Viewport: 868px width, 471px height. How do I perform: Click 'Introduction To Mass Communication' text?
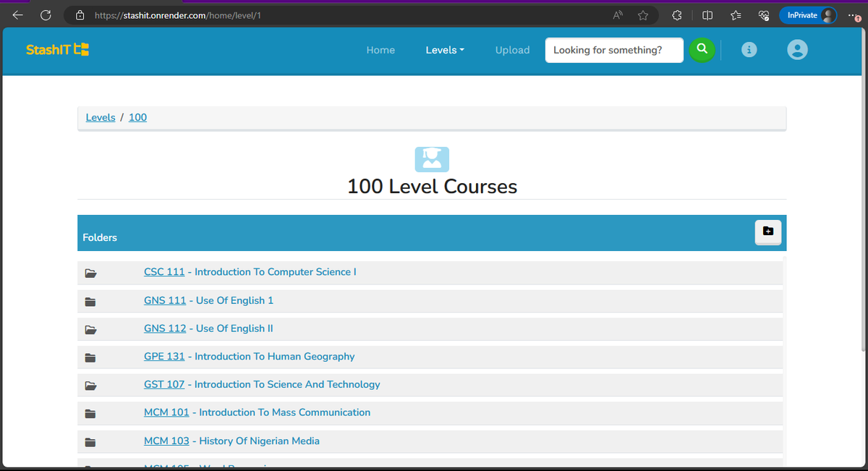click(285, 412)
